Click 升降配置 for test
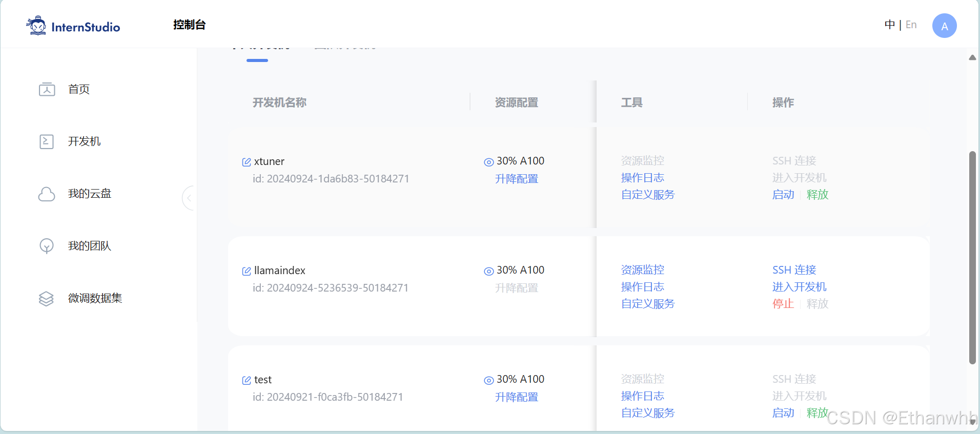Screen dimensions: 980x434 pos(517,397)
